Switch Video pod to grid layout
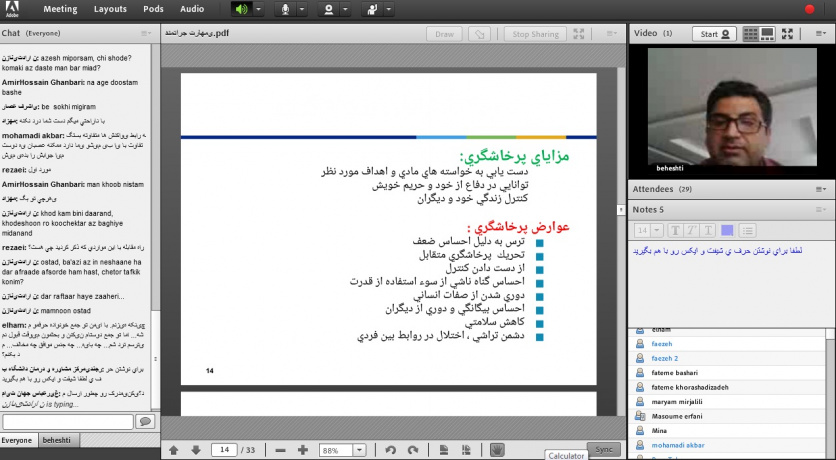 pyautogui.click(x=751, y=34)
